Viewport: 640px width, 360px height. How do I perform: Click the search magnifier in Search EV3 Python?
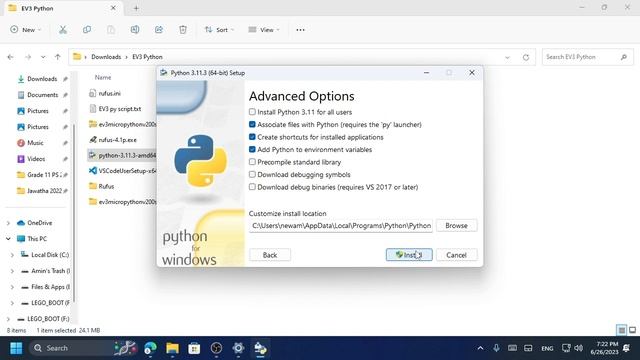(x=624, y=57)
